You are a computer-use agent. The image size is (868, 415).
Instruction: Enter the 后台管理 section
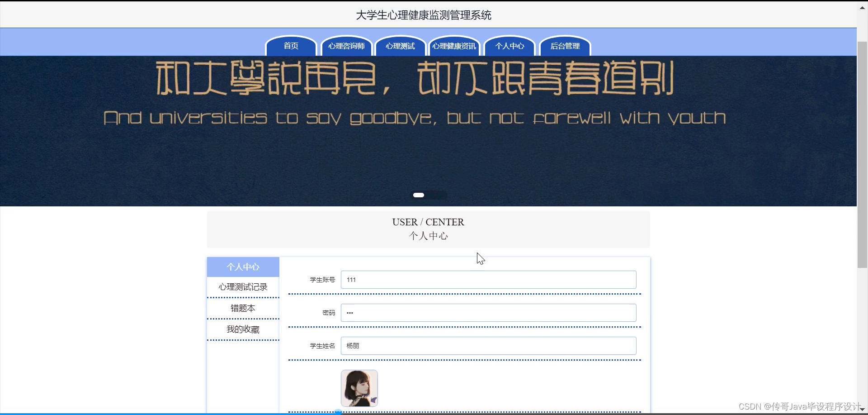point(565,46)
